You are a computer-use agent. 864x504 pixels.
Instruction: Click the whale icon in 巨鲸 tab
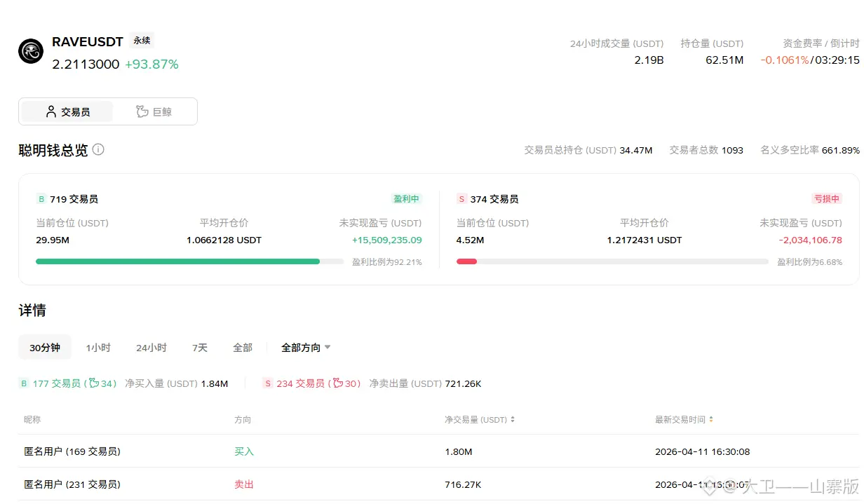[142, 111]
